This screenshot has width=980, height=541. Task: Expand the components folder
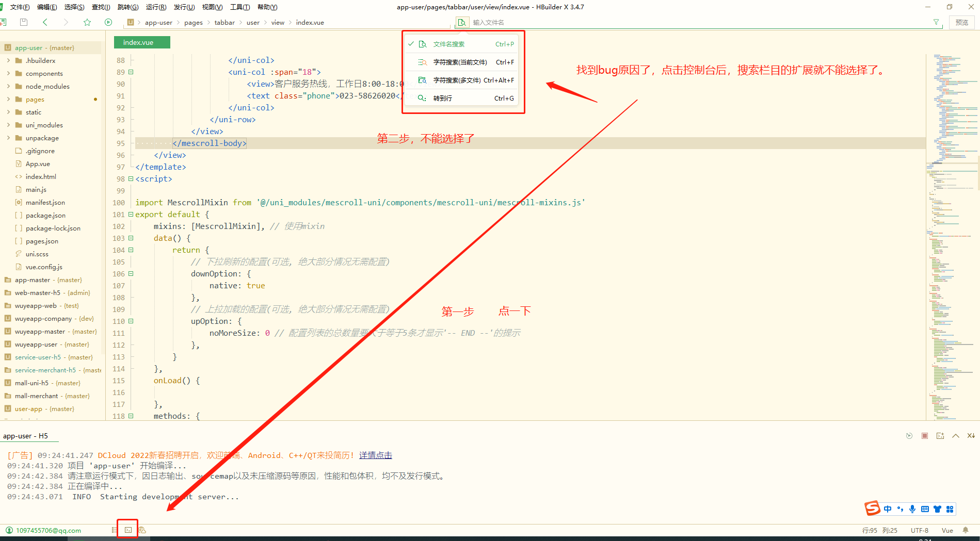coord(8,74)
